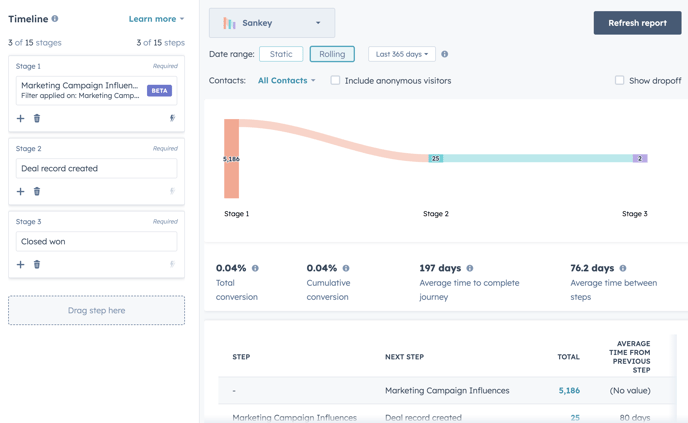688x423 pixels.
Task: Click the Stage 1 bar in Sankey
Action: 232,158
